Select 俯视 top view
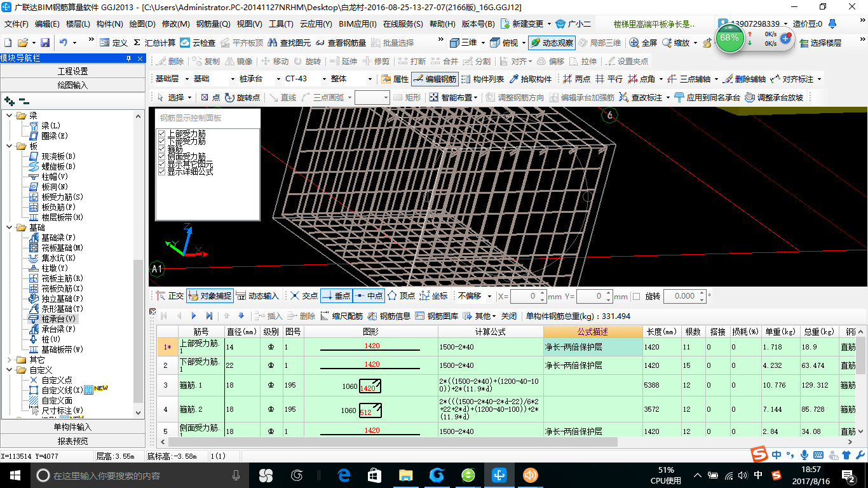Image resolution: width=868 pixels, height=488 pixels. click(504, 43)
